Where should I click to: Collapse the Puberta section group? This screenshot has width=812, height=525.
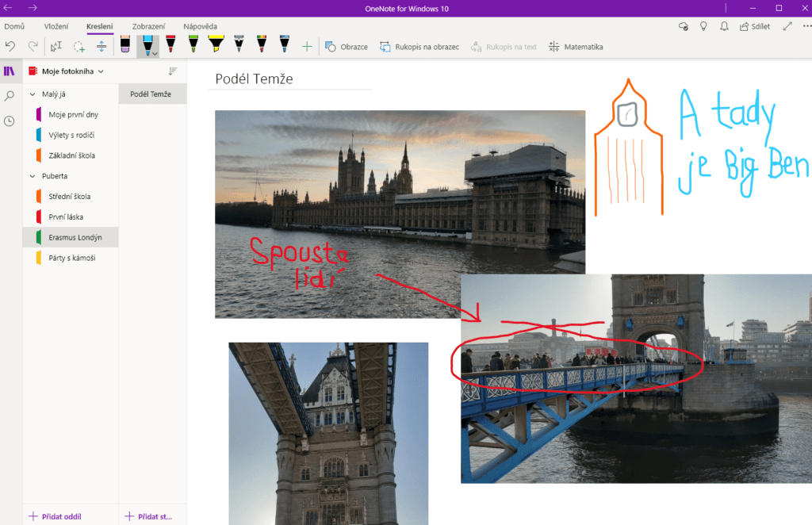tap(33, 176)
